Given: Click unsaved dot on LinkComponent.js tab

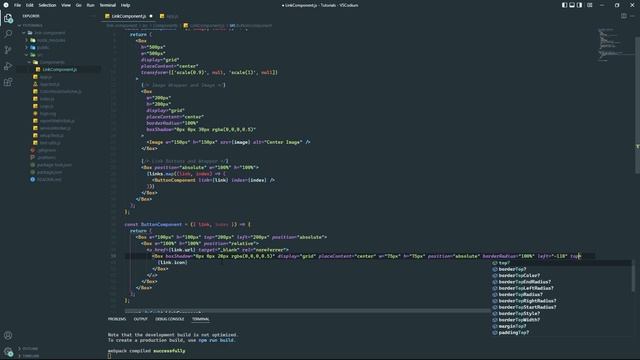Looking at the screenshot, I should point(151,16).
